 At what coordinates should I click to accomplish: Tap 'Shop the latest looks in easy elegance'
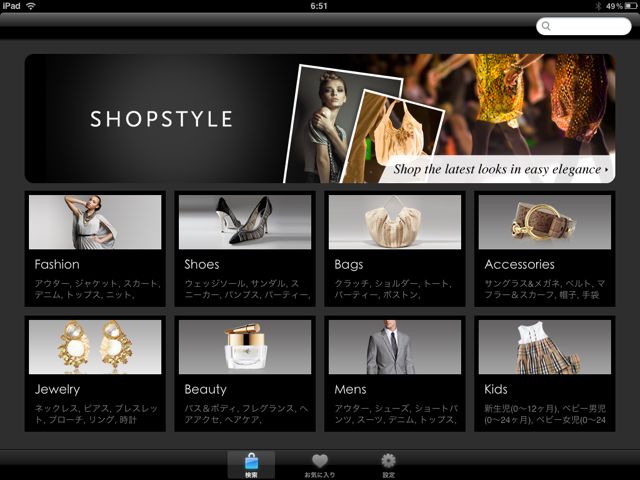pyautogui.click(x=500, y=169)
